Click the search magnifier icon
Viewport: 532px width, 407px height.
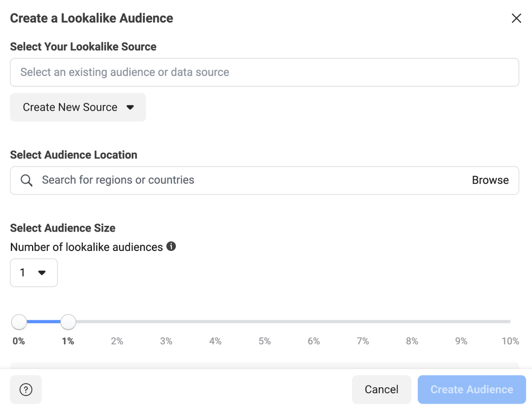click(26, 180)
